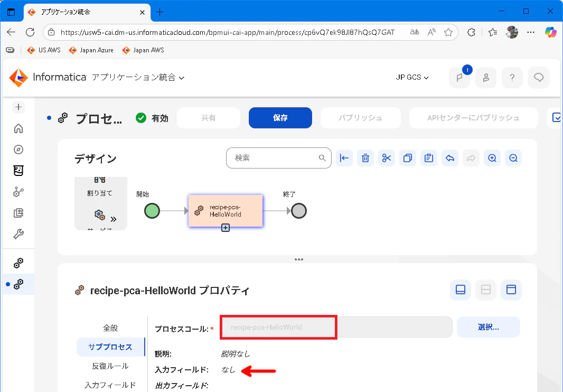Screen dimensions: 563x392
Task: Open the wrench icon in the sidebar
Action: click(18, 234)
